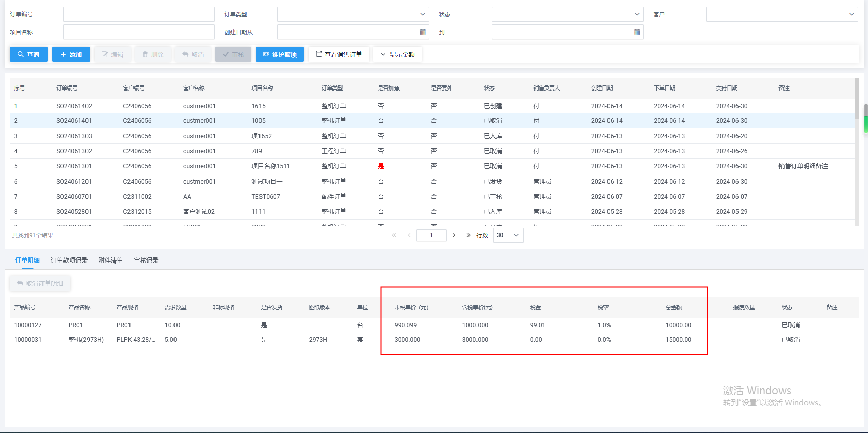Click 项目名称1511 cell

[271, 166]
